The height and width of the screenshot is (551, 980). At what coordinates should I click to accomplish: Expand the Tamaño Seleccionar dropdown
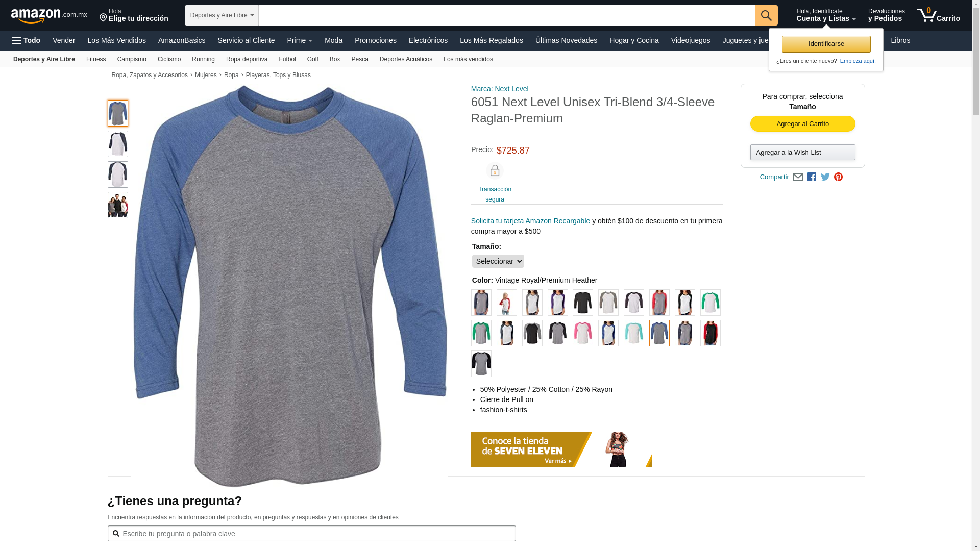tap(498, 261)
